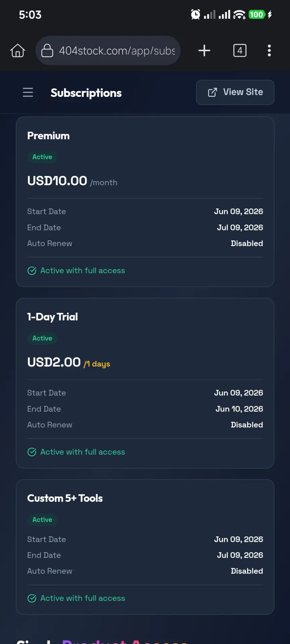Open a new browser tab
Image resolution: width=290 pixels, height=644 pixels.
[204, 51]
